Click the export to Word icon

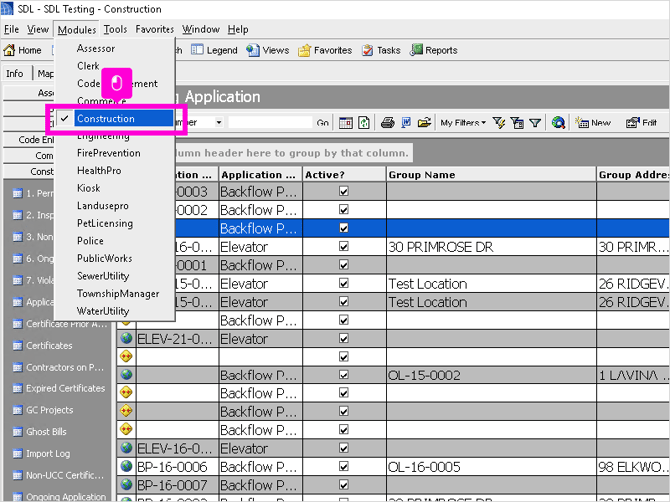pos(406,123)
